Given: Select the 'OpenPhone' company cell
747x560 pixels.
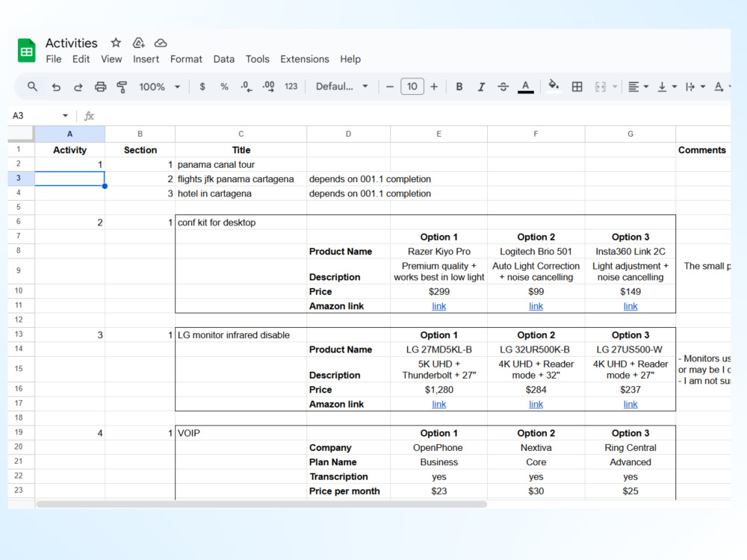Looking at the screenshot, I should [x=438, y=448].
